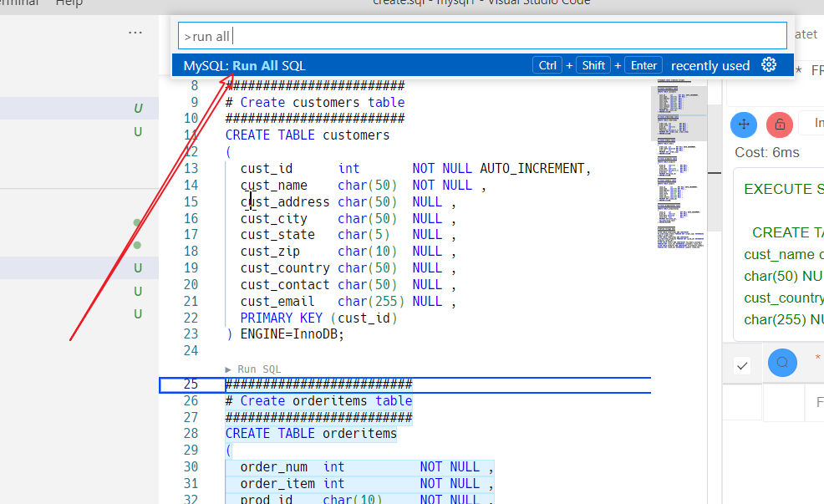The height and width of the screenshot is (504, 824).
Task: Collapse the Run SQL code section triangle
Action: [227, 368]
